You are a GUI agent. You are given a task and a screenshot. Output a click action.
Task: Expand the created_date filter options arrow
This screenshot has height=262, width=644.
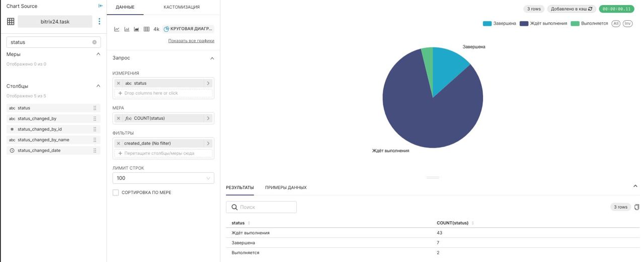[x=208, y=144]
